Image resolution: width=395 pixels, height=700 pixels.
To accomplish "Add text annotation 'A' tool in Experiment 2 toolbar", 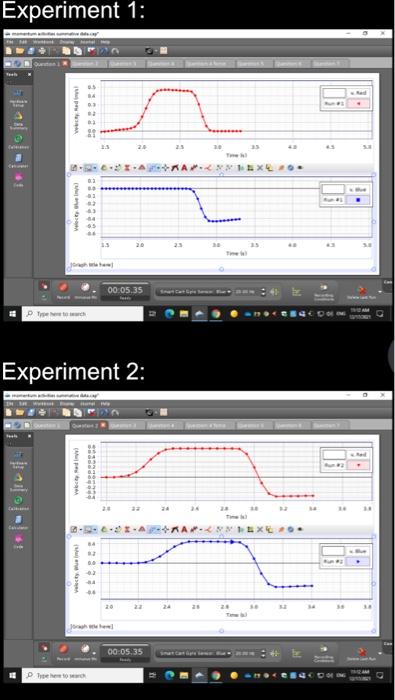I will [x=184, y=530].
